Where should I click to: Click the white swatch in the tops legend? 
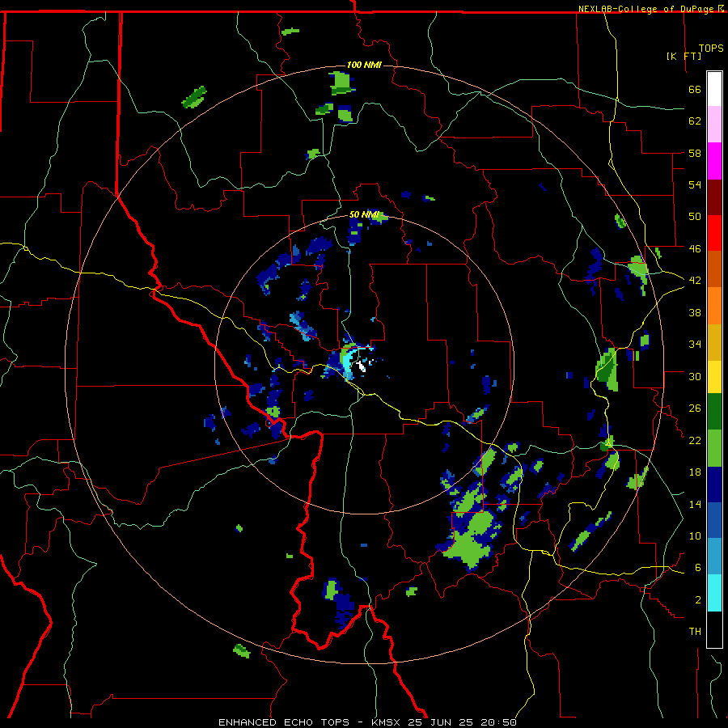click(x=714, y=89)
